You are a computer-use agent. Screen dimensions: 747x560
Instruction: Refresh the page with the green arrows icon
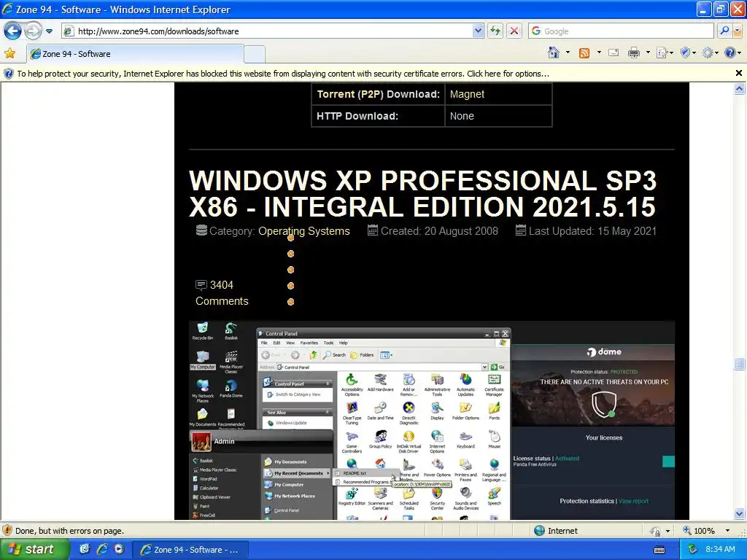(x=495, y=31)
